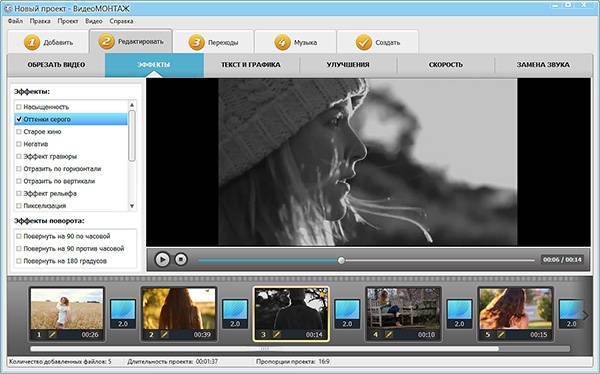
Task: Uncheck the Оттенки серого effect
Action: click(19, 119)
